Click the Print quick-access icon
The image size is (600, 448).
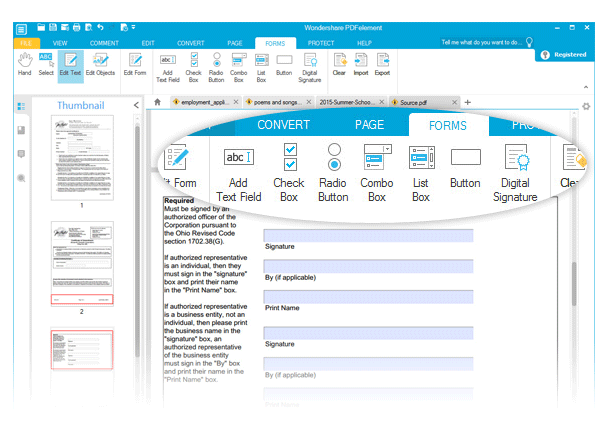pos(77,27)
